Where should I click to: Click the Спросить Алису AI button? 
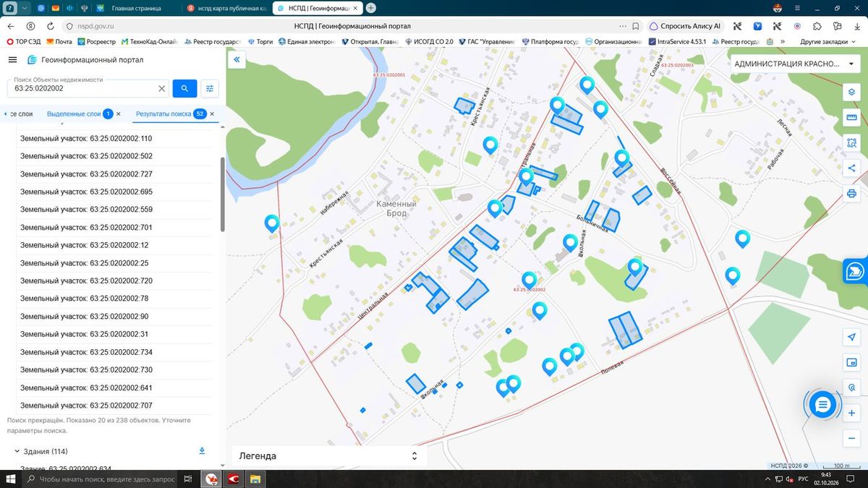point(686,26)
